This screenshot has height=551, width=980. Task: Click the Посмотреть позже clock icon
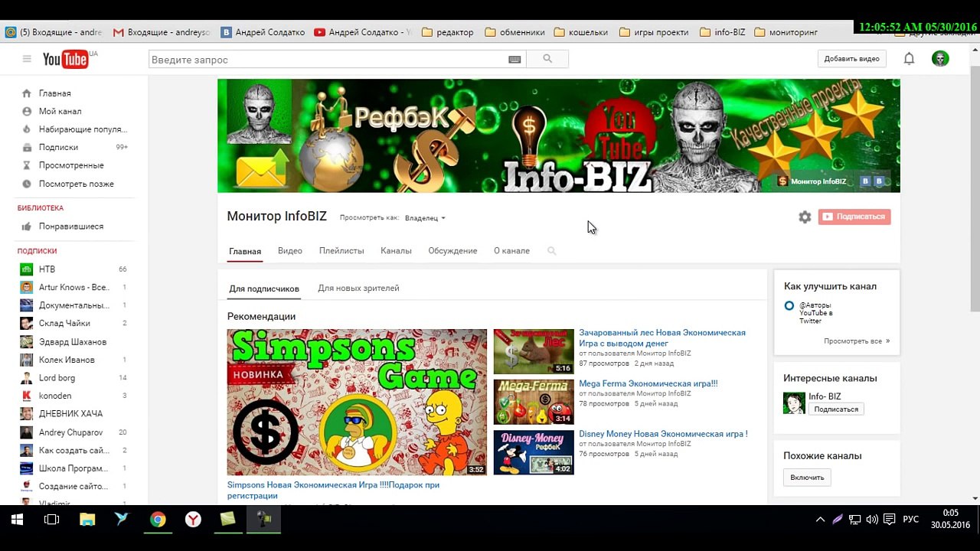click(x=27, y=184)
